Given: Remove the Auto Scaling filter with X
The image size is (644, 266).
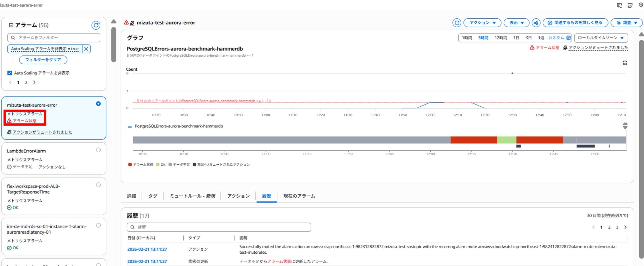Looking at the screenshot, I should click(x=86, y=49).
